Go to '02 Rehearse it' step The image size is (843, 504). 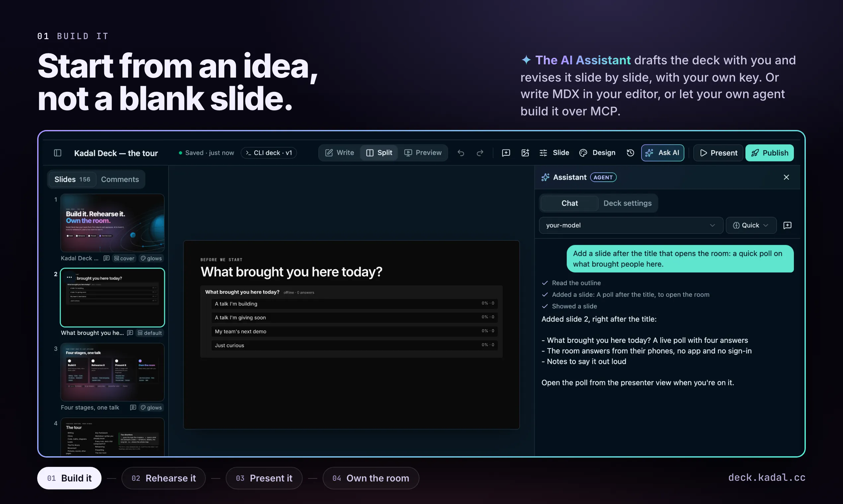coord(164,478)
